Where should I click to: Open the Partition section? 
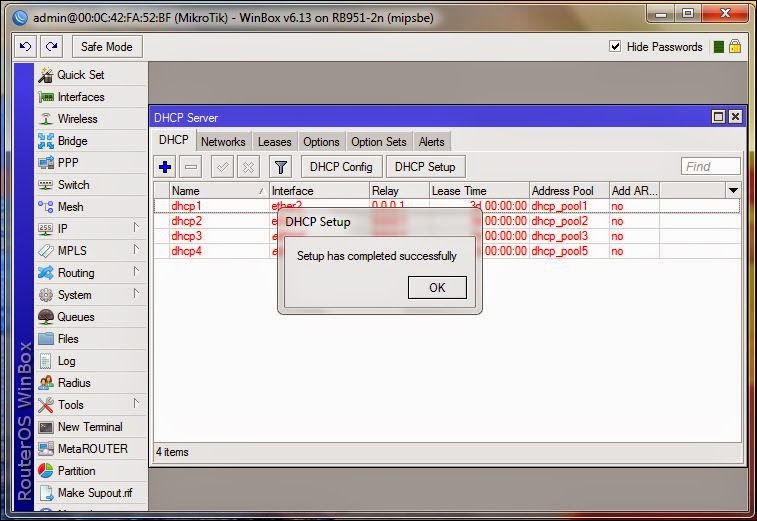[91, 471]
